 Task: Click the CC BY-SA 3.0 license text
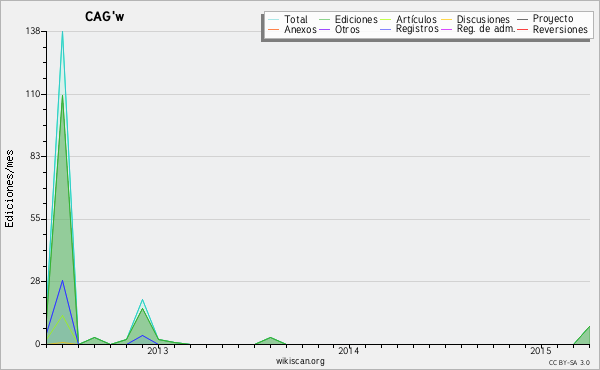pos(569,362)
